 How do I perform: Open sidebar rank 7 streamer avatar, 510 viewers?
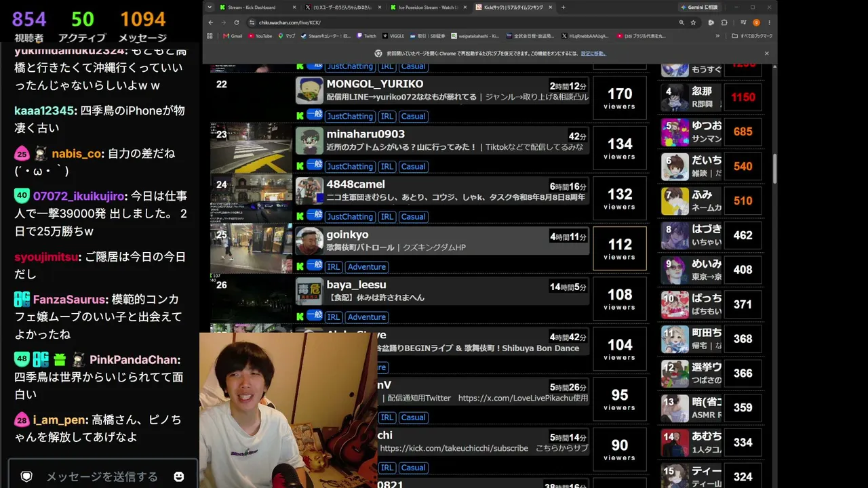[x=675, y=201]
